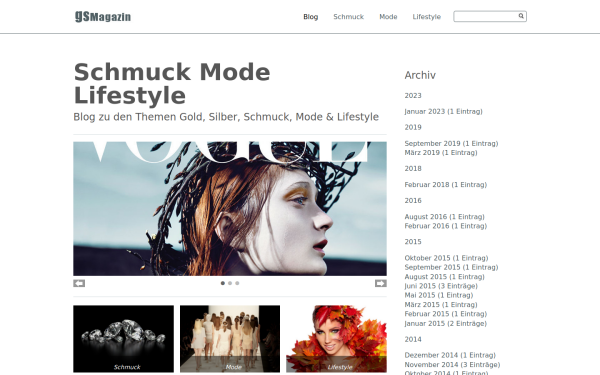The image size is (600, 375).
Task: Open Januar 2015 (2 Einträge) link
Action: 445,323
